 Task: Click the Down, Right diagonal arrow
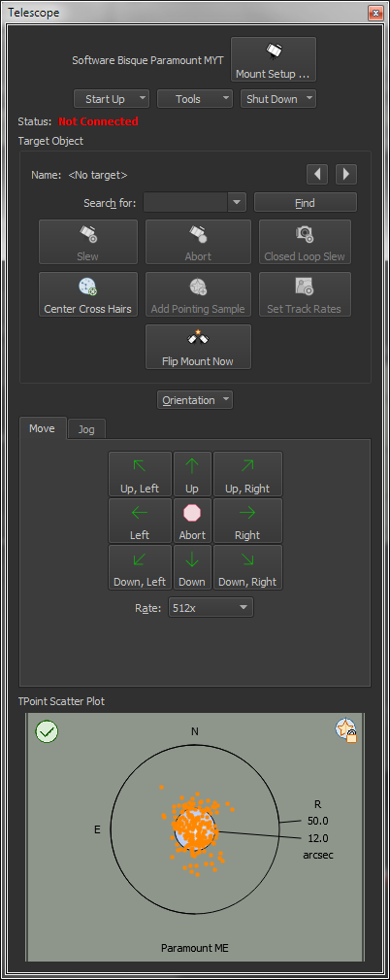tap(247, 567)
